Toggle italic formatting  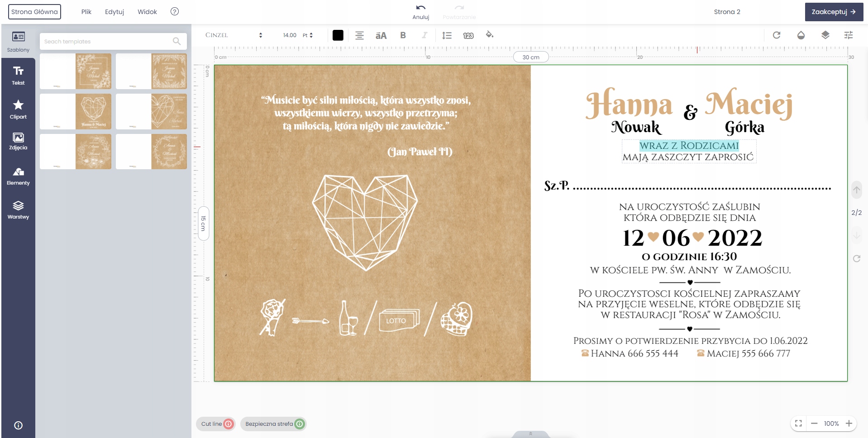coord(424,35)
